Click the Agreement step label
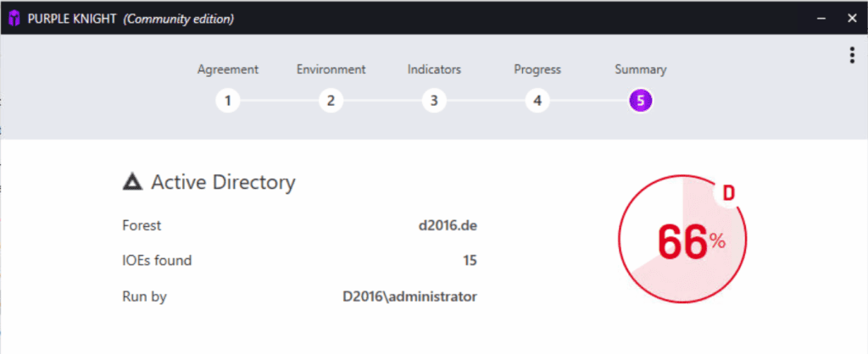868x354 pixels. (x=227, y=69)
